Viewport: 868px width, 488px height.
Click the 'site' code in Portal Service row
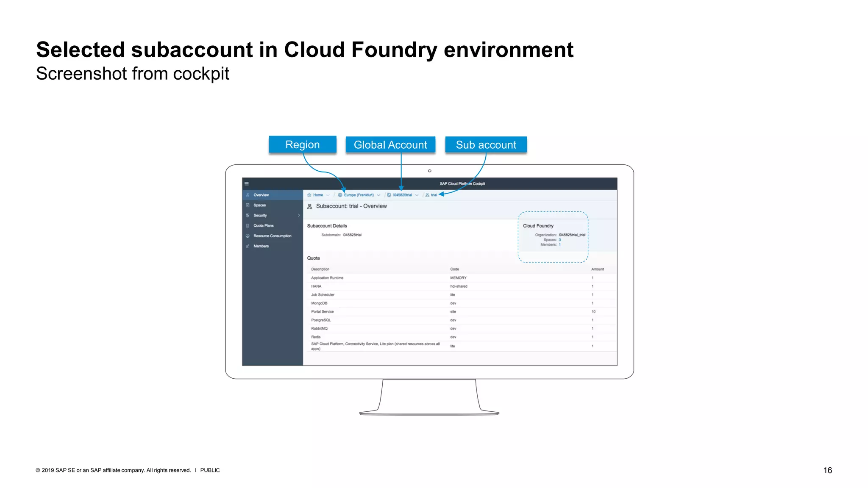point(453,312)
